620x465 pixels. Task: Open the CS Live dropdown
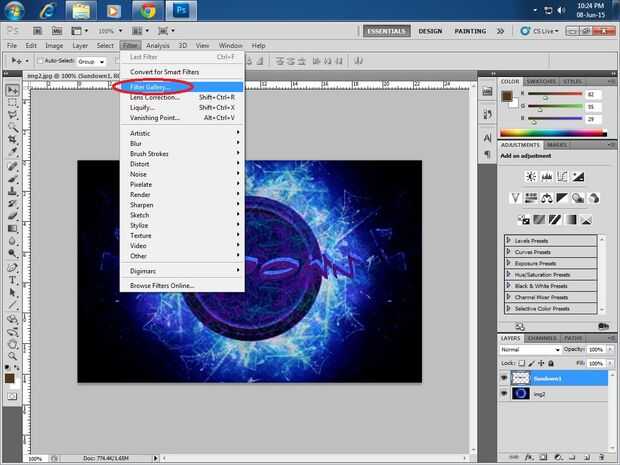click(540, 31)
